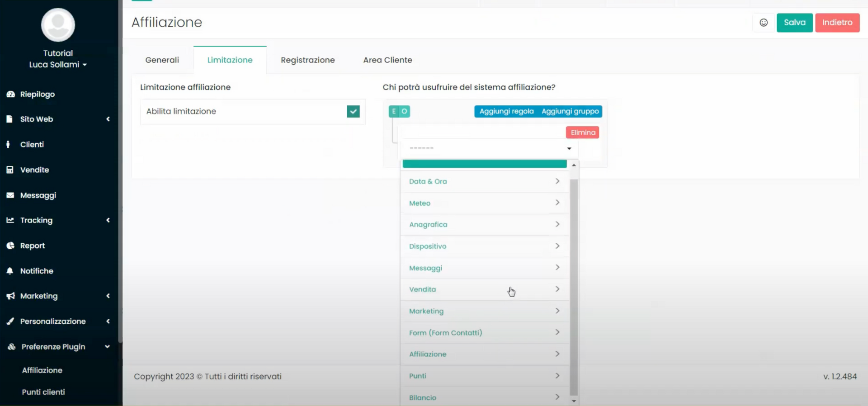868x406 pixels.
Task: Click the Riepilogo dashboard icon
Action: click(x=10, y=94)
